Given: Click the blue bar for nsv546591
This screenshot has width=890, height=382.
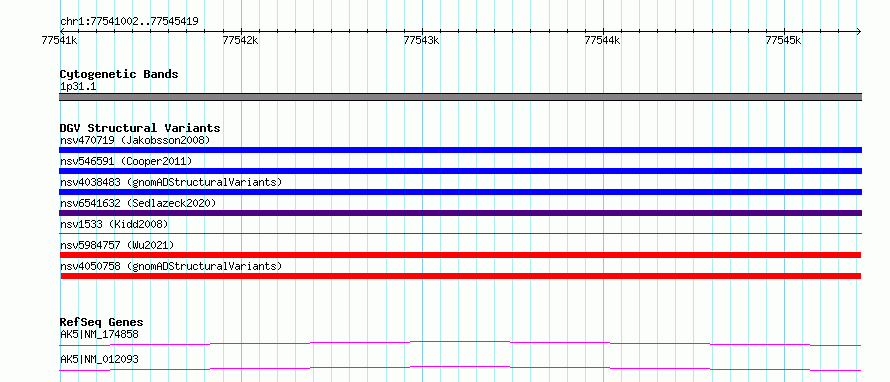Looking at the screenshot, I should (460, 171).
